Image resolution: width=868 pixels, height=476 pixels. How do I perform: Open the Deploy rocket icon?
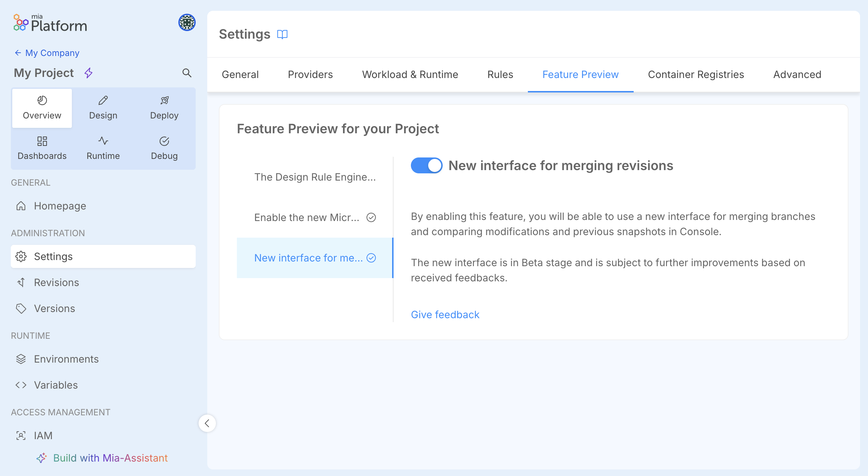pos(164,100)
